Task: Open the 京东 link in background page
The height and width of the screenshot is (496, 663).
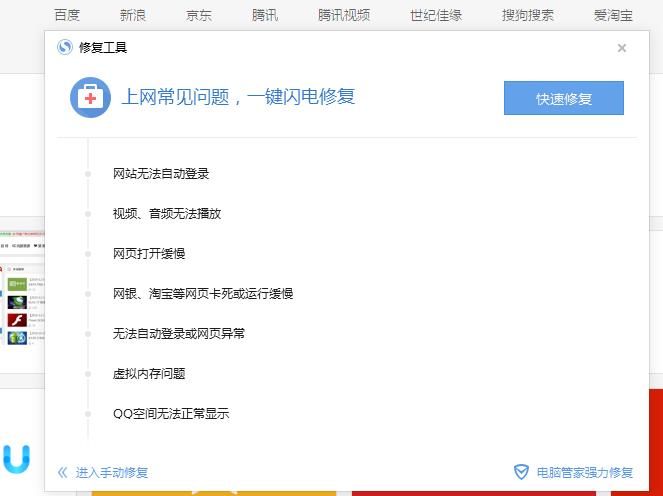Action: (199, 15)
